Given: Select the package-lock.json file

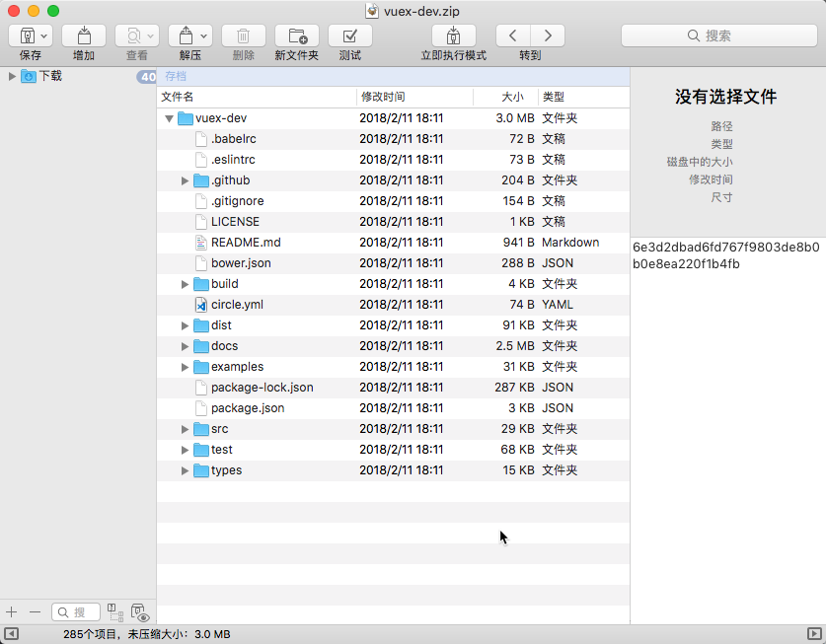Looking at the screenshot, I should coord(393,388).
